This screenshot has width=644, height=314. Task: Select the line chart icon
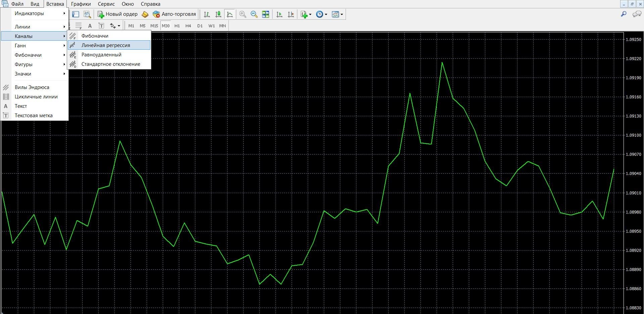230,14
